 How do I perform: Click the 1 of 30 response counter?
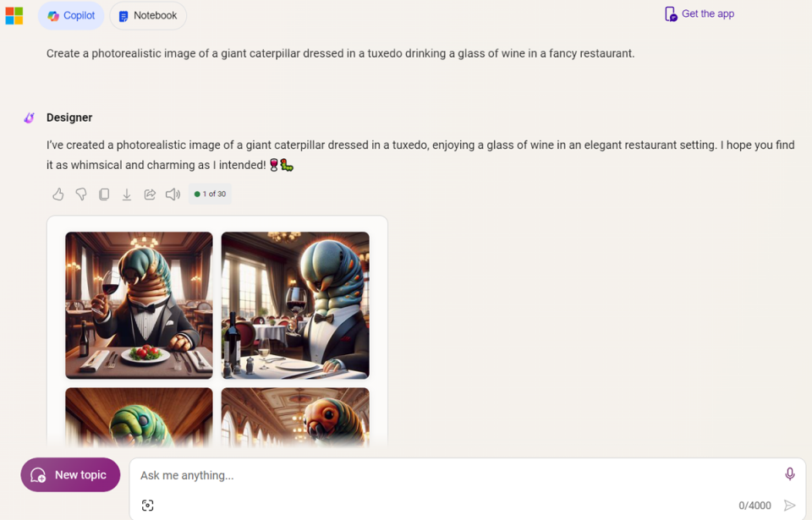pos(211,194)
